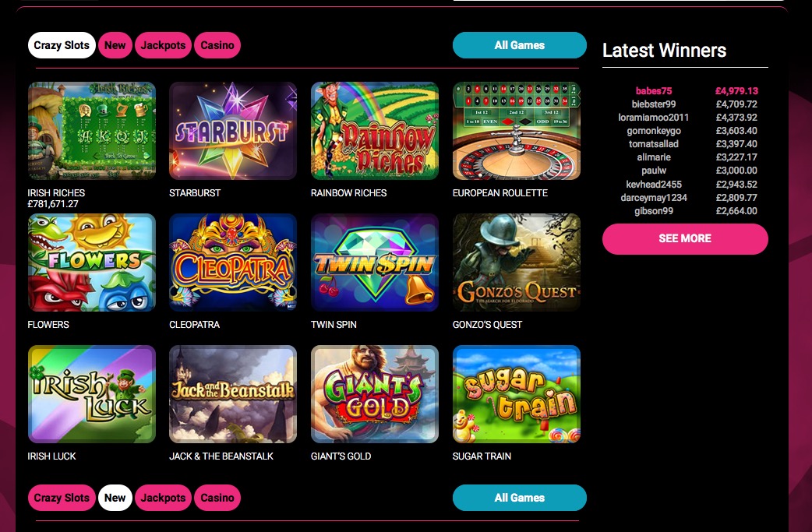Screen dimensions: 812x532
Task: Open the Rainbow Riches game image
Action: click(x=374, y=131)
